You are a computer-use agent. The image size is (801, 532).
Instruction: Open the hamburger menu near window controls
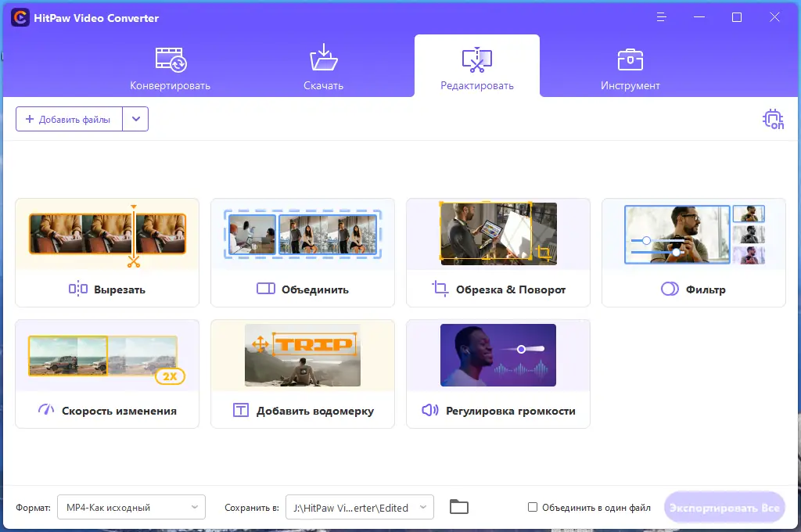662,16
